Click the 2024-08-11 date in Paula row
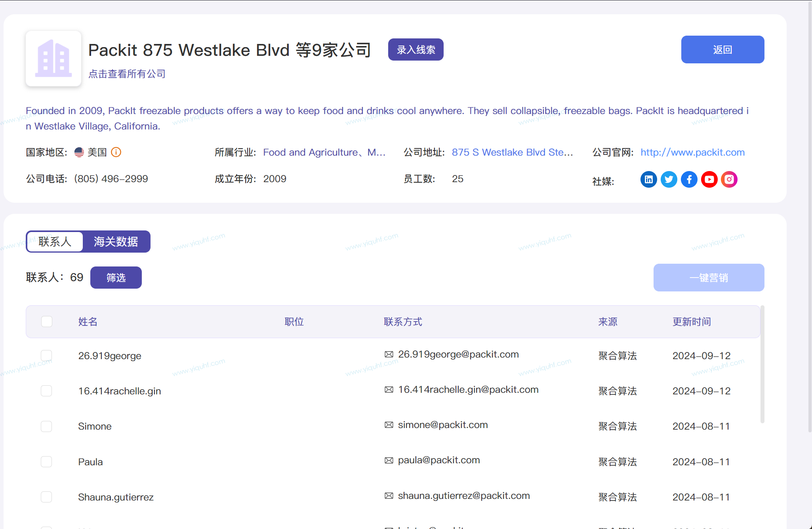This screenshot has height=529, width=812. [701, 462]
